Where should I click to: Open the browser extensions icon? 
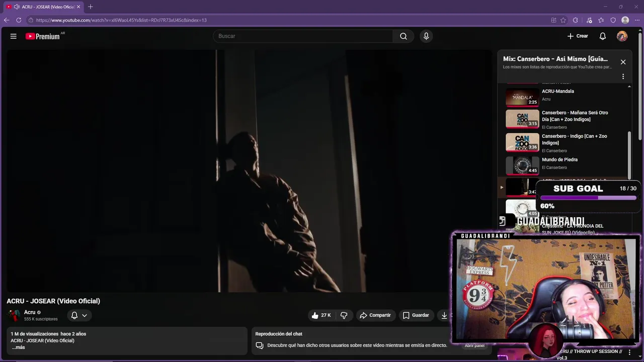pyautogui.click(x=576, y=20)
